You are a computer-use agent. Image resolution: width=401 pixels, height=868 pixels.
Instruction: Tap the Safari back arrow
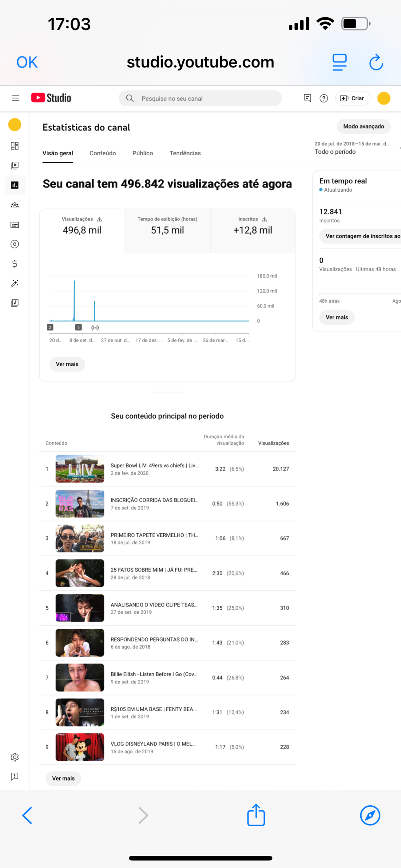click(x=27, y=815)
